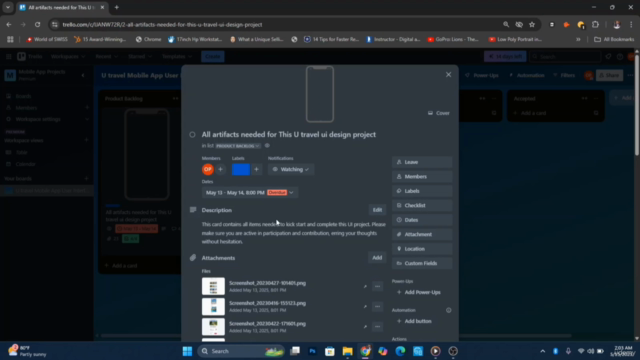Image resolution: width=640 pixels, height=360 pixels.
Task: Open Templates dropdown in Trello header
Action: point(176,56)
